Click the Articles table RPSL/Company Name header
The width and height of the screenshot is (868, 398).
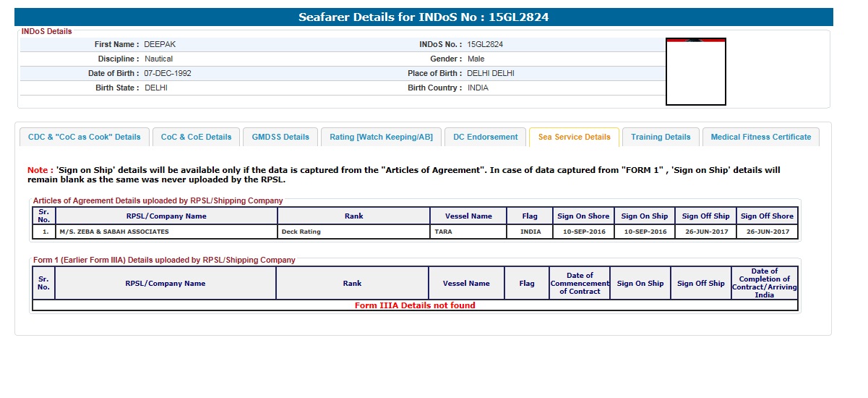166,216
